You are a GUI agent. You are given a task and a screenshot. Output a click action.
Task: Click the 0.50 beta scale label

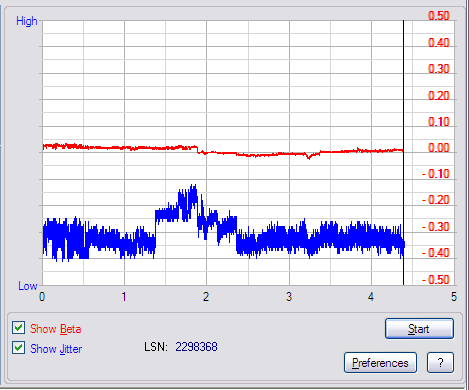[439, 16]
